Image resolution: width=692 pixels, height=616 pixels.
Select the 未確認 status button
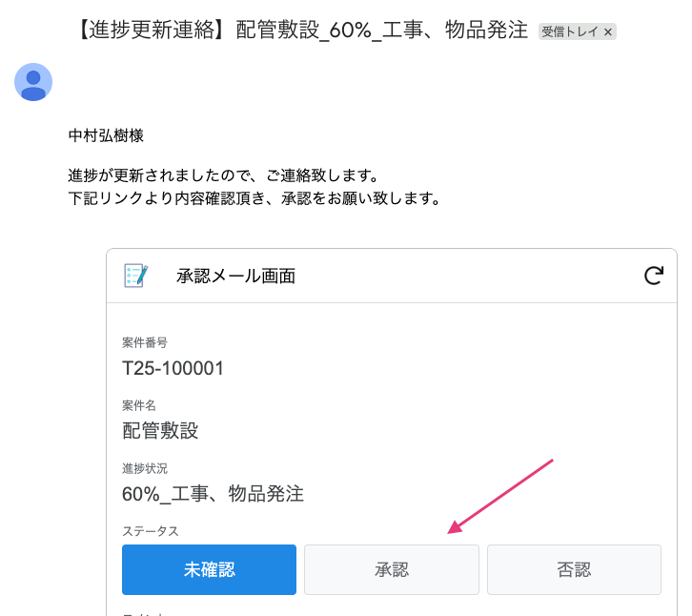(209, 569)
